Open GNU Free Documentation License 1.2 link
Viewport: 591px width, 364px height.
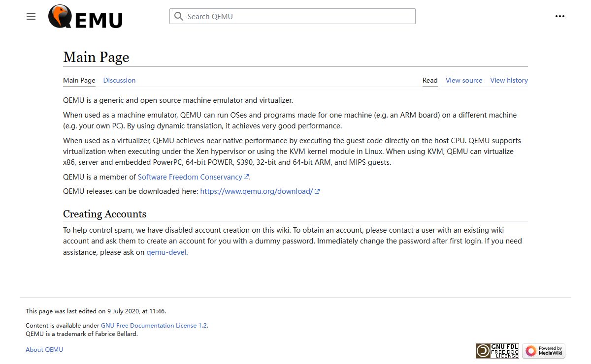click(x=154, y=326)
